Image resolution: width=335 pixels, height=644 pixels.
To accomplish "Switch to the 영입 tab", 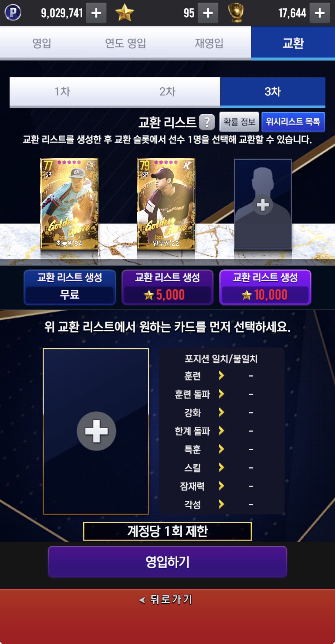I will 42,43.
